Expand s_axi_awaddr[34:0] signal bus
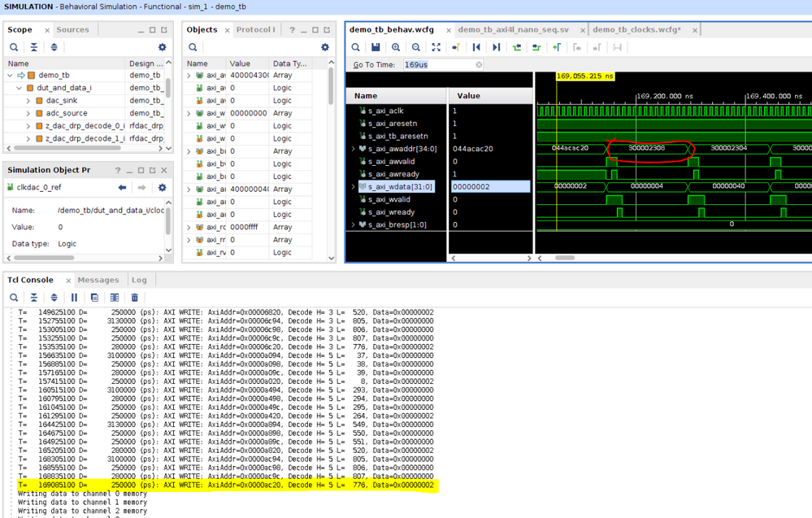812x518 pixels. pos(353,149)
